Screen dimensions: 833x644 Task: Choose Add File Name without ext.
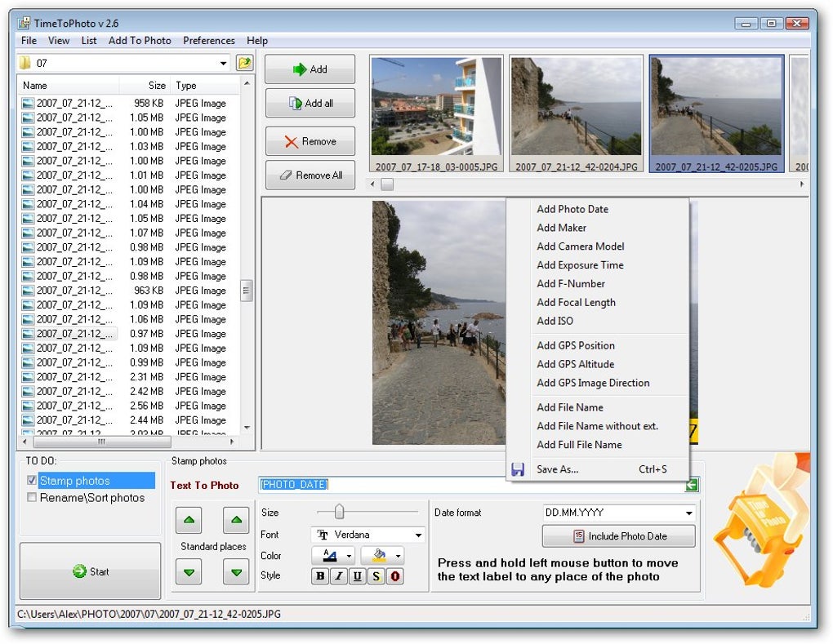point(598,426)
